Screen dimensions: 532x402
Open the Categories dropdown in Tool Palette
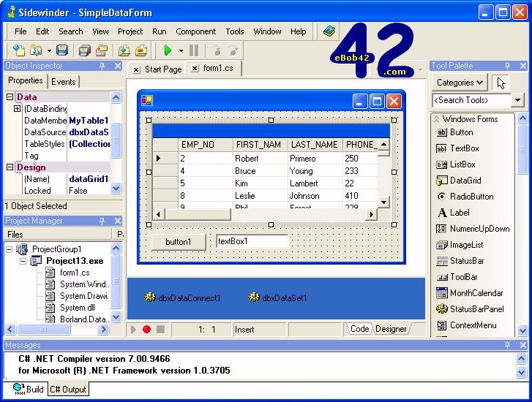460,83
